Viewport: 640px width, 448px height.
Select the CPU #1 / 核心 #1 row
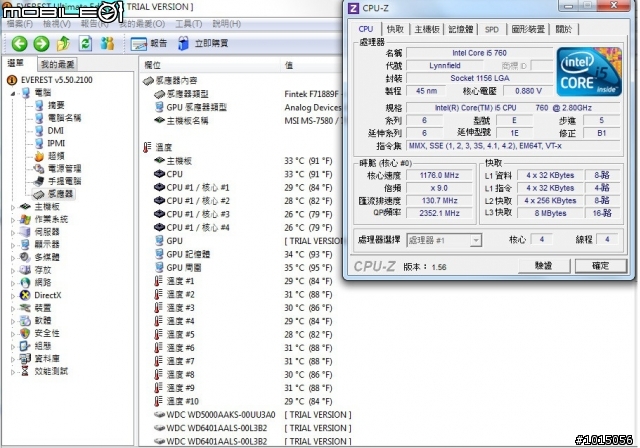pyautogui.click(x=198, y=188)
